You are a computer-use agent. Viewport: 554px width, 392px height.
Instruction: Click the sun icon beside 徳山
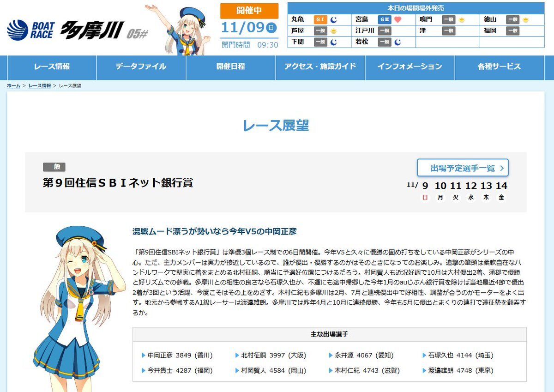point(526,20)
